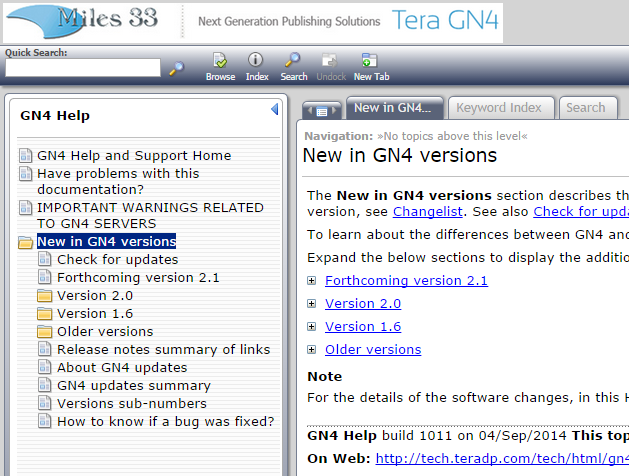Switch to the Keyword Index tab
This screenshot has height=476, width=629.
point(501,108)
